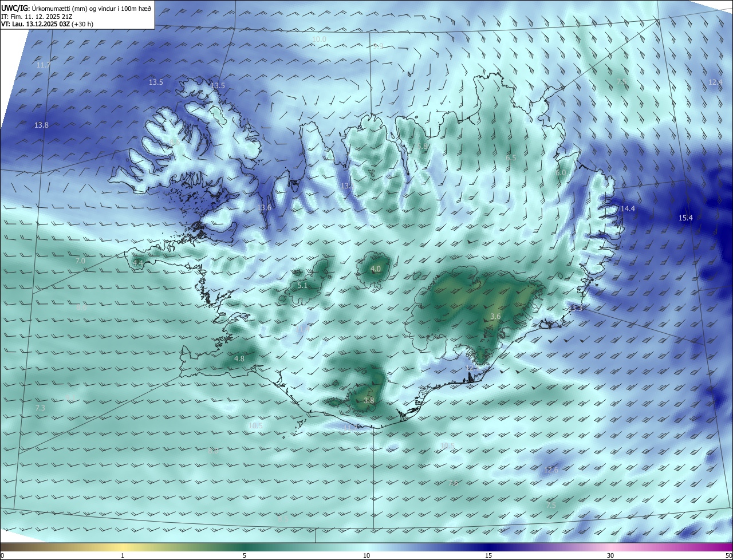This screenshot has height=560, width=733.
Task: Select the "UWC/IG: Úrkomumætti (mm) og vindur" title line
Action: (x=76, y=8)
